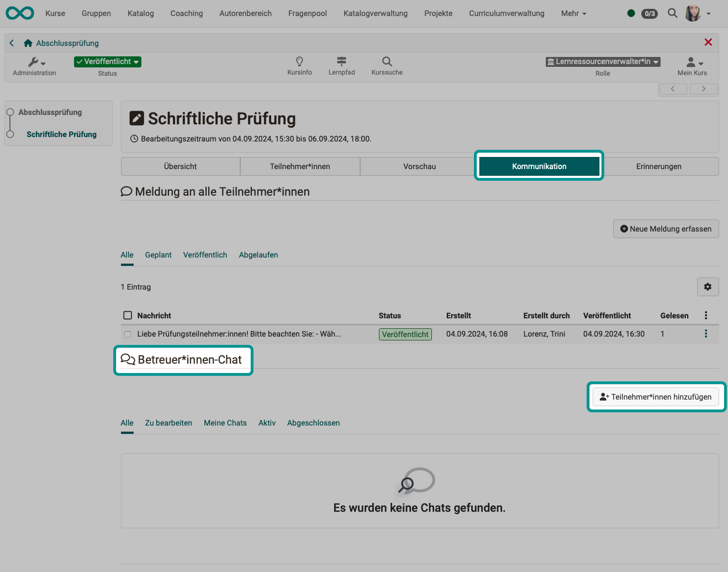Select the Kurssuche magnifier icon
This screenshot has width=728, height=572.
386,62
